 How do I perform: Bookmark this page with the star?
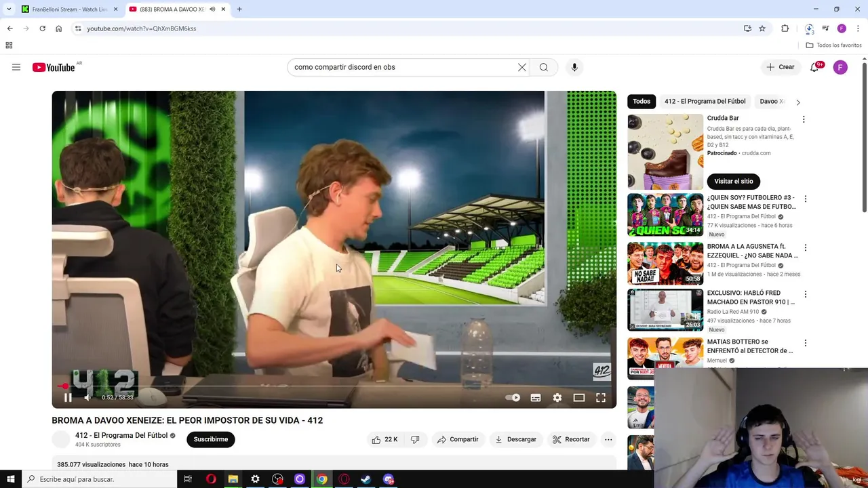(x=762, y=28)
